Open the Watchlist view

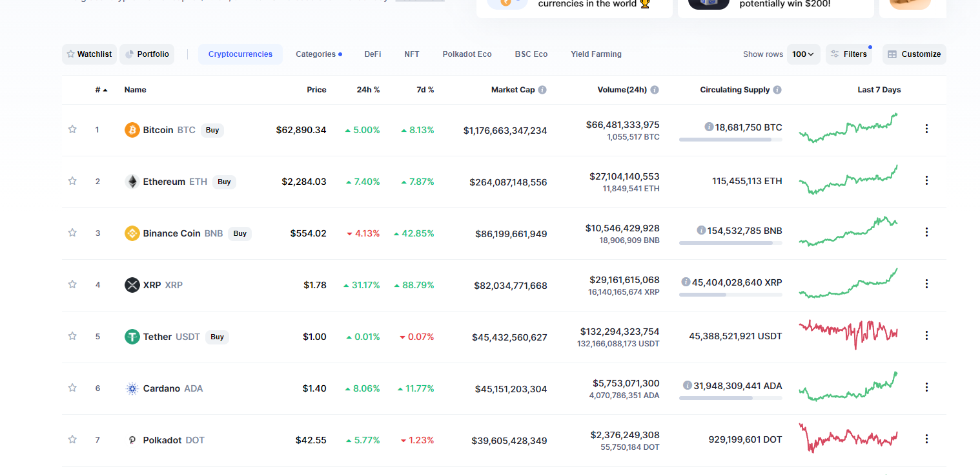click(89, 54)
